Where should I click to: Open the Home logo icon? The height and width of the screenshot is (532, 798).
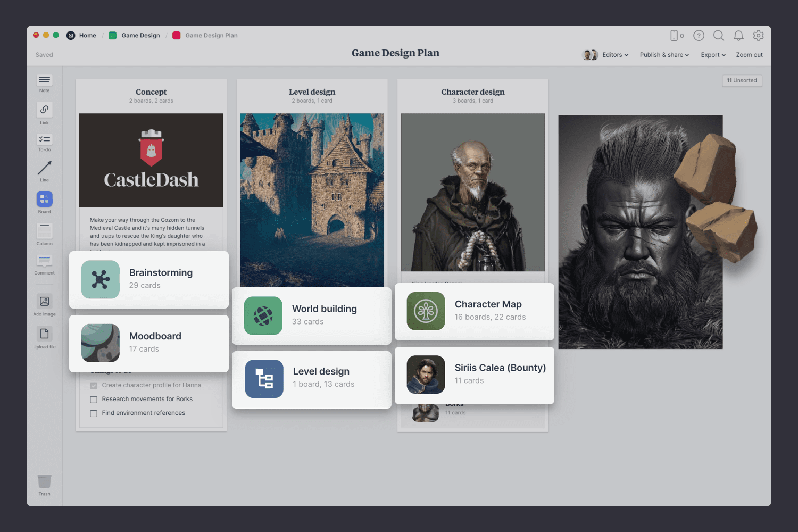pyautogui.click(x=71, y=36)
